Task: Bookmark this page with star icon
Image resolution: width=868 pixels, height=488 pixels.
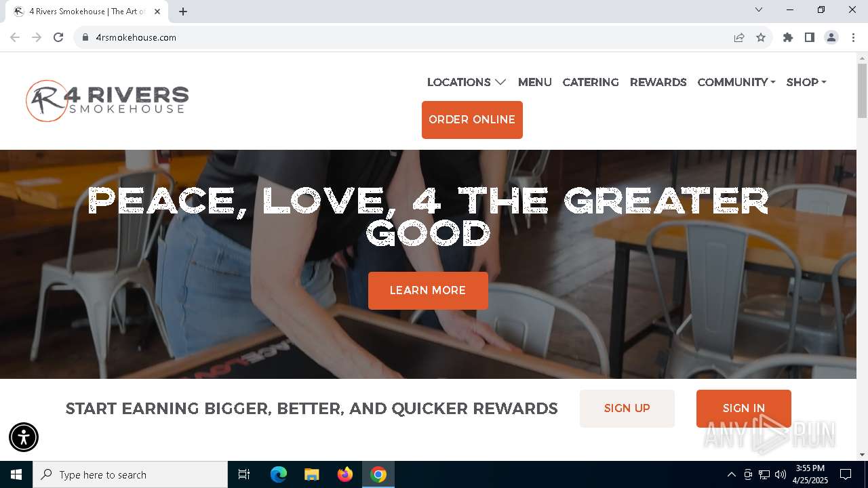Action: coord(761,37)
